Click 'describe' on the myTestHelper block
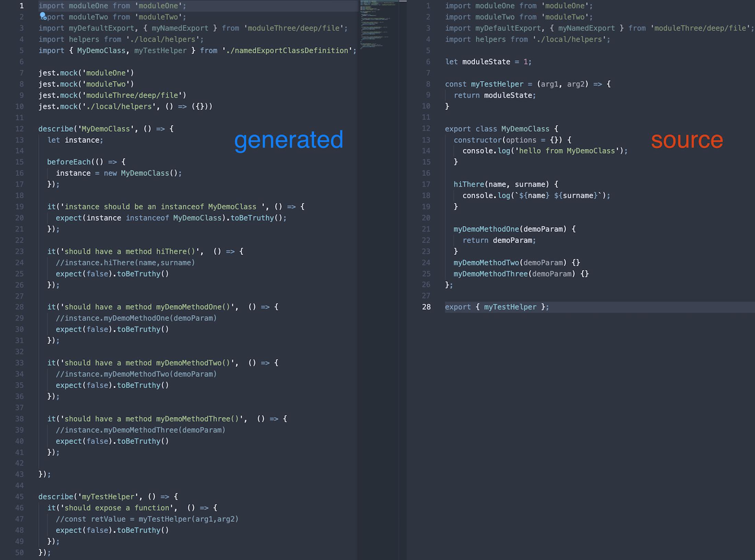 coord(56,497)
